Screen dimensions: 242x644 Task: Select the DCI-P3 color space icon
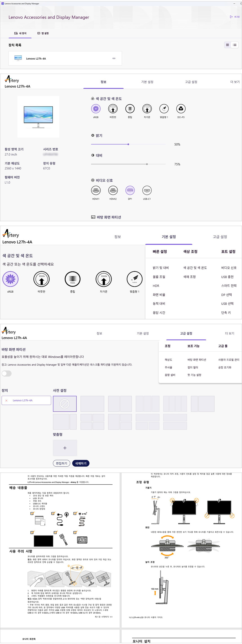click(181, 109)
